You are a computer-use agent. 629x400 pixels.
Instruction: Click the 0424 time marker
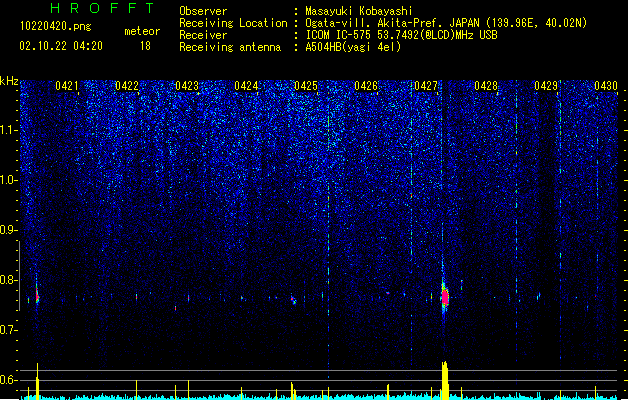[x=246, y=86]
